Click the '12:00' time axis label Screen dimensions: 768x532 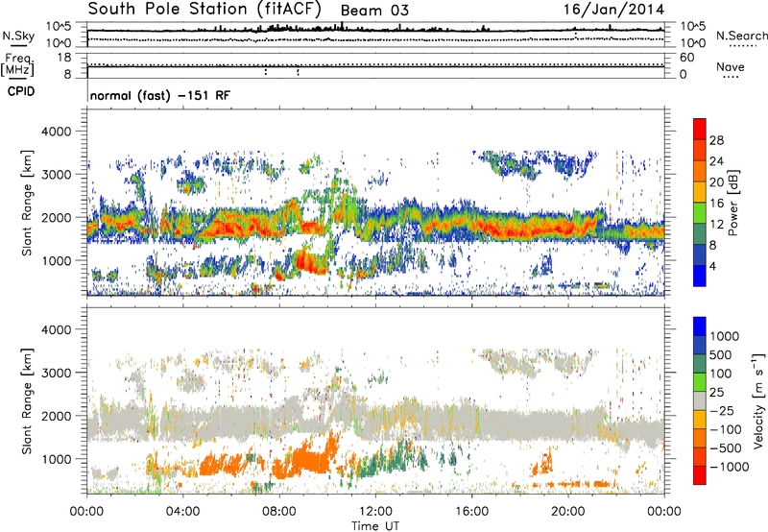tap(375, 512)
